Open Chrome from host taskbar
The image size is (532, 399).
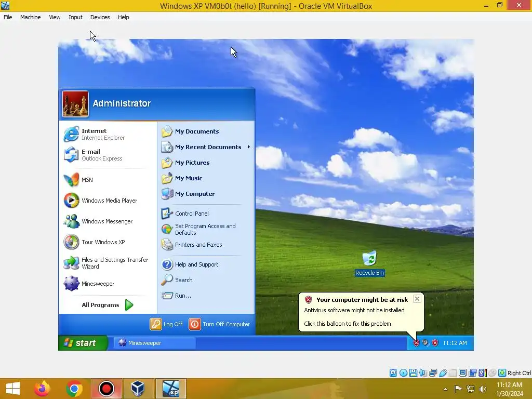(x=74, y=389)
